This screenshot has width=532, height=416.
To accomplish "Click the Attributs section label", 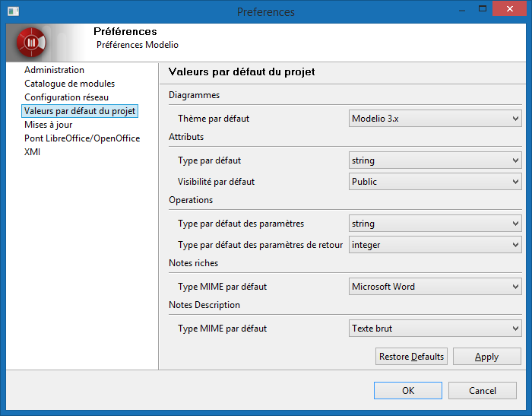I will click(x=186, y=137).
